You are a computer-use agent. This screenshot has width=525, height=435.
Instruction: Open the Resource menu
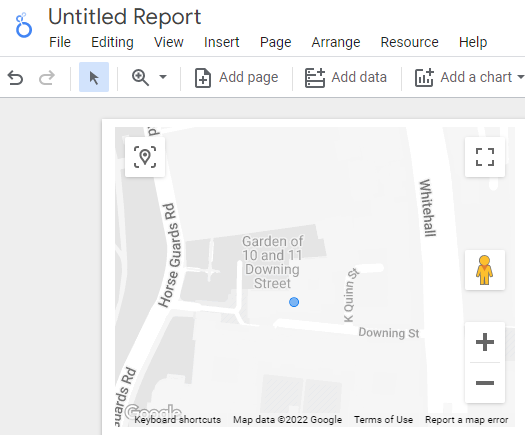click(x=409, y=43)
